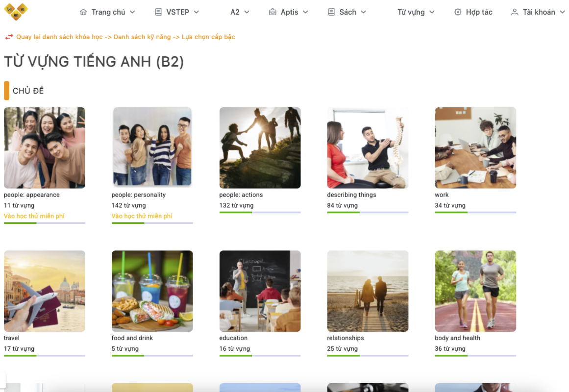The height and width of the screenshot is (392, 569).
Task: Click the people: actions title text
Action: 241,195
